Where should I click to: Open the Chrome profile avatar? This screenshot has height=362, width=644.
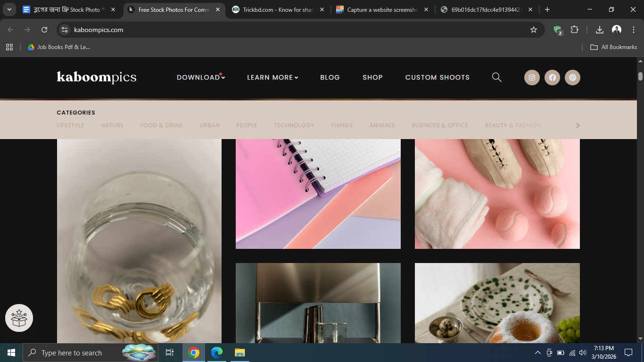point(617,30)
